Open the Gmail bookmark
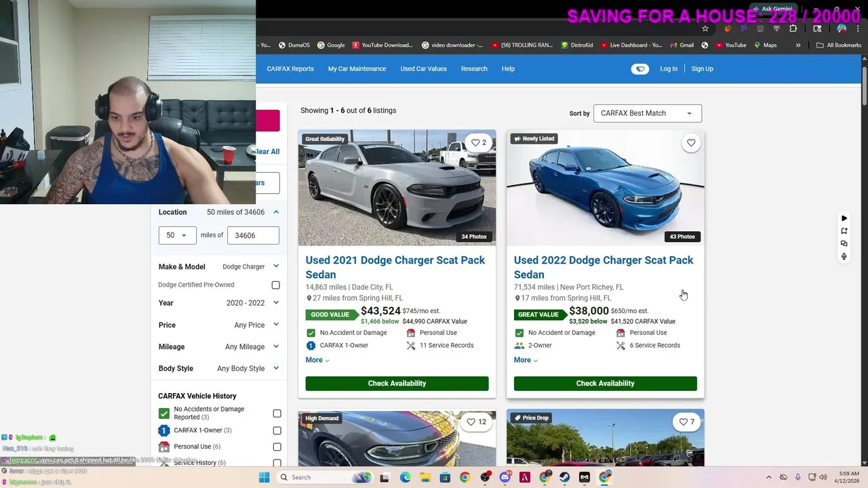This screenshot has height=488, width=868. pos(682,45)
